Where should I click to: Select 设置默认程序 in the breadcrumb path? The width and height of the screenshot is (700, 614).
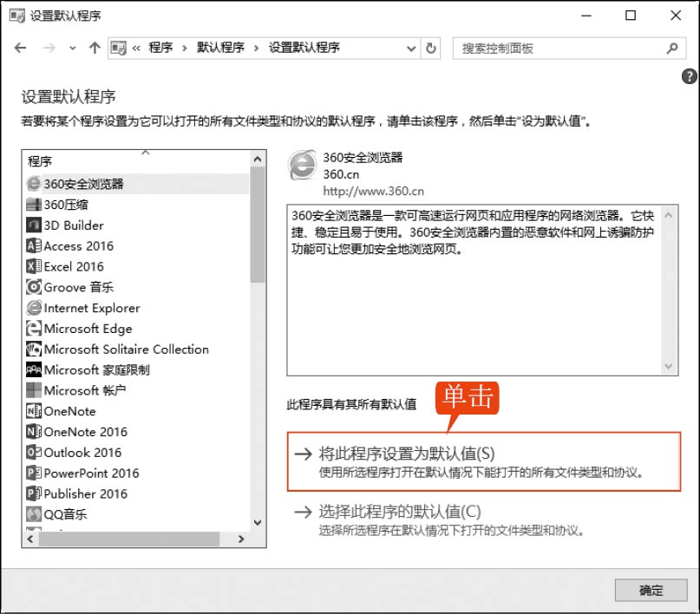[x=304, y=48]
